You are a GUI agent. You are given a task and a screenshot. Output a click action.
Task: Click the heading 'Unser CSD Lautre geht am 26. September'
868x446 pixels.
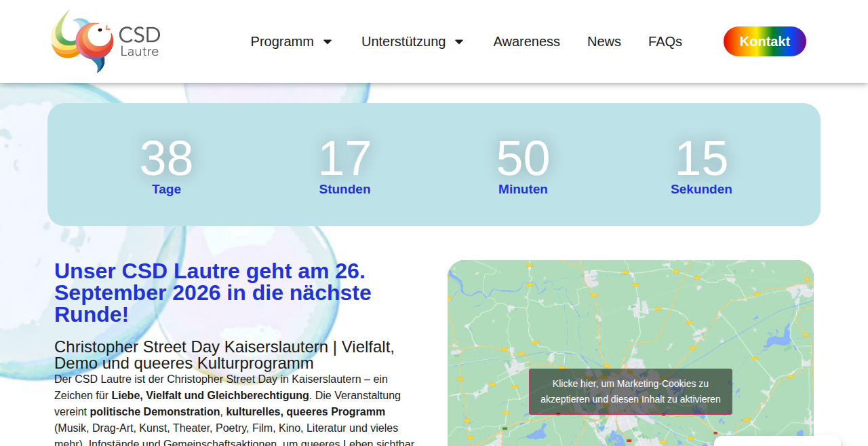pyautogui.click(x=213, y=293)
